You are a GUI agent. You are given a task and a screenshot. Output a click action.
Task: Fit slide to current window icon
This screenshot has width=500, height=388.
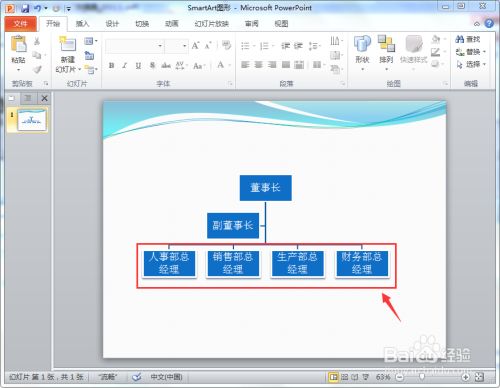(x=479, y=377)
